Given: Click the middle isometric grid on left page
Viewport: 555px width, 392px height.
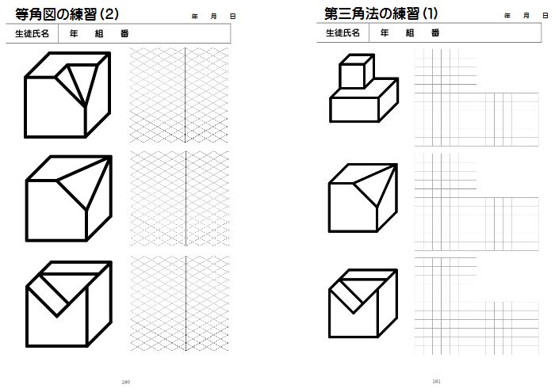Looking at the screenshot, I should (179, 199).
